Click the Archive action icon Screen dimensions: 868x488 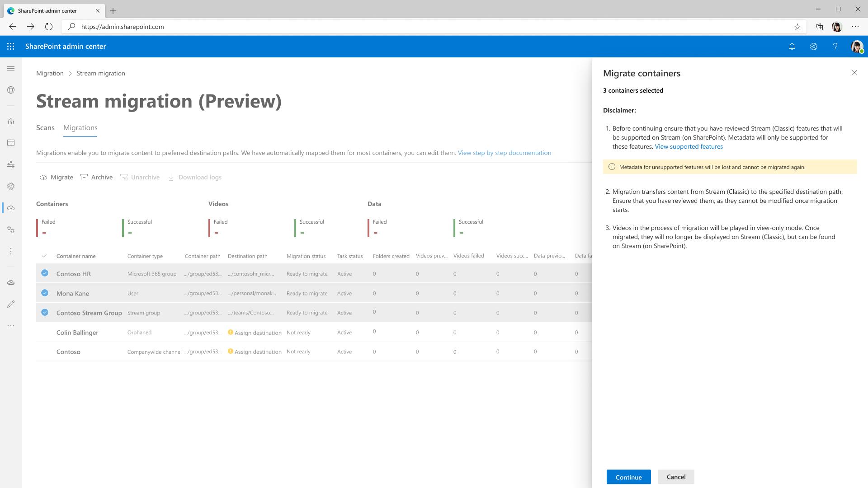click(x=85, y=177)
